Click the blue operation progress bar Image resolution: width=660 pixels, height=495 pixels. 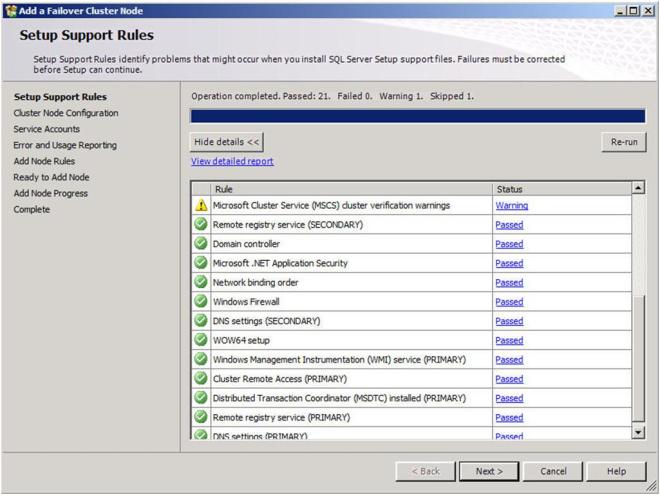point(417,116)
